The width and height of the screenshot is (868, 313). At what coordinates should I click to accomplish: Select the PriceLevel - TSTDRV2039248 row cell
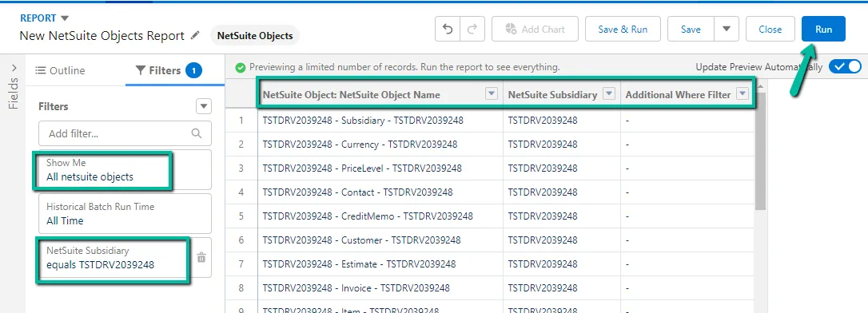click(380, 168)
